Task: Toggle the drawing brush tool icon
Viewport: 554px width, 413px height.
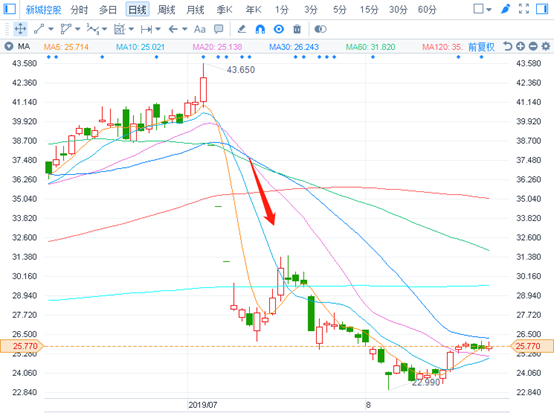Action: coord(506,9)
